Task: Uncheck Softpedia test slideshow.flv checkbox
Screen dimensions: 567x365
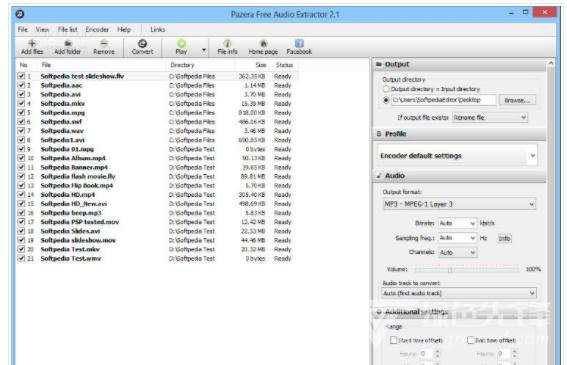Action: [x=21, y=76]
